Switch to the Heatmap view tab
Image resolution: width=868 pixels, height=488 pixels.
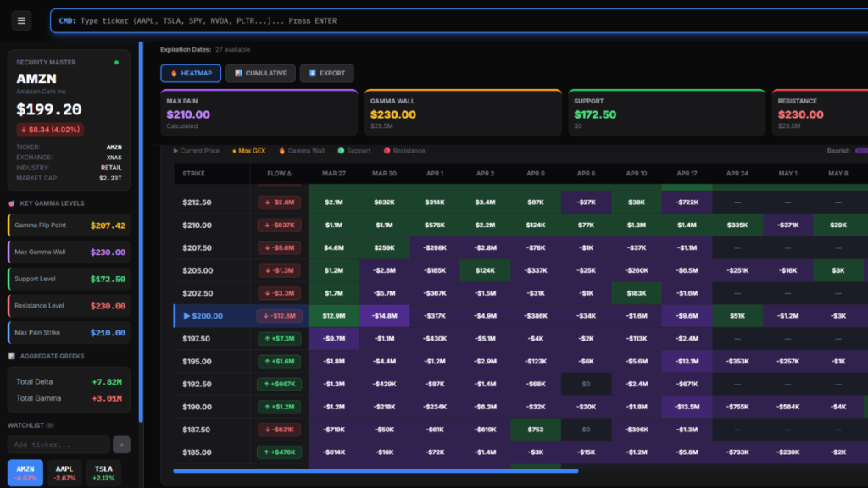click(191, 73)
